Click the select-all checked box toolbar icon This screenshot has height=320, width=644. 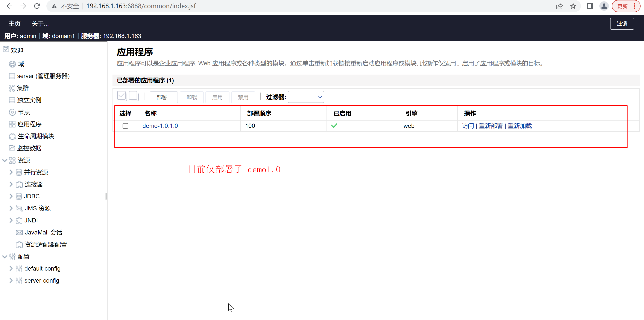pos(122,96)
